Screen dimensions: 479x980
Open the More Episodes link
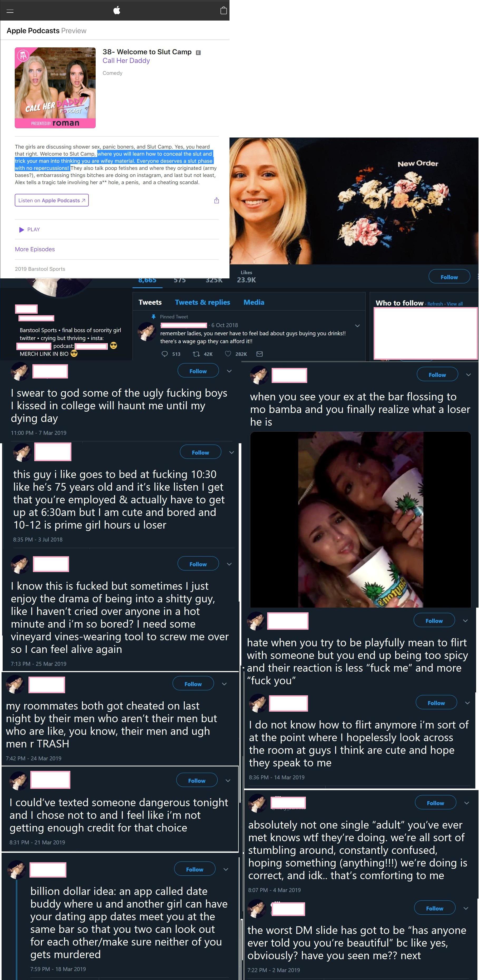click(x=35, y=249)
